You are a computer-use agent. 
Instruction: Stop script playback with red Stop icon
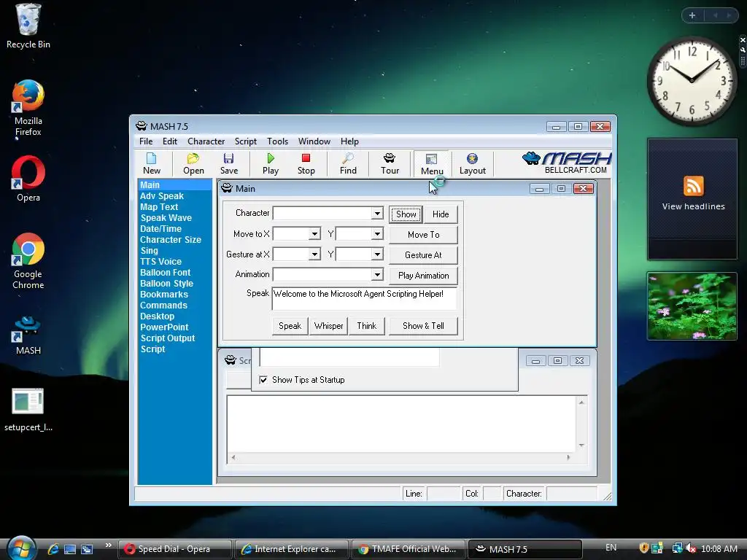click(x=306, y=164)
